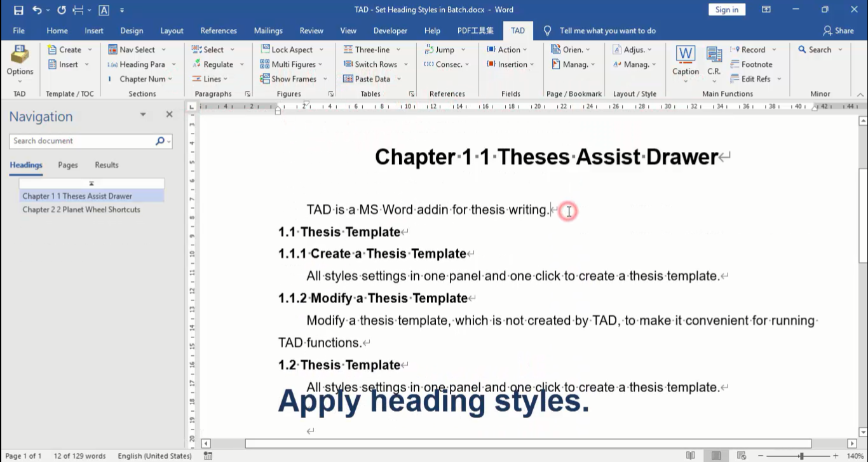Switch to the Home tab
The width and height of the screenshot is (868, 462).
57,31
